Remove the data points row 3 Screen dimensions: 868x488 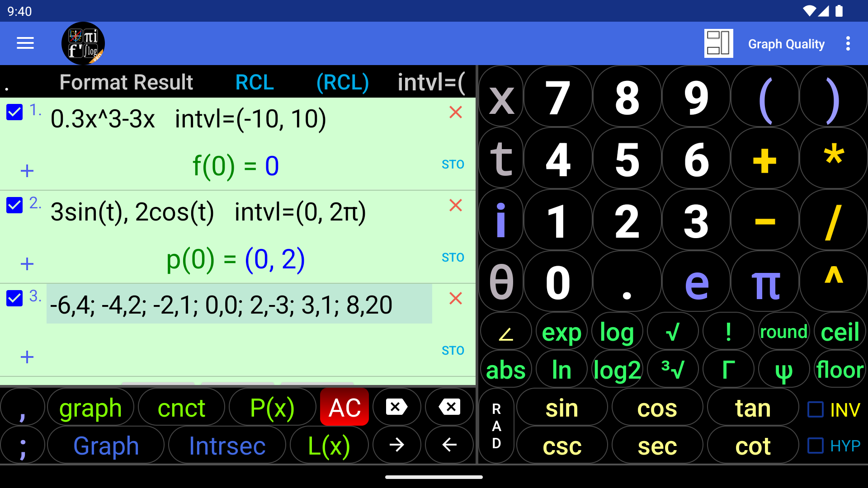click(x=456, y=298)
